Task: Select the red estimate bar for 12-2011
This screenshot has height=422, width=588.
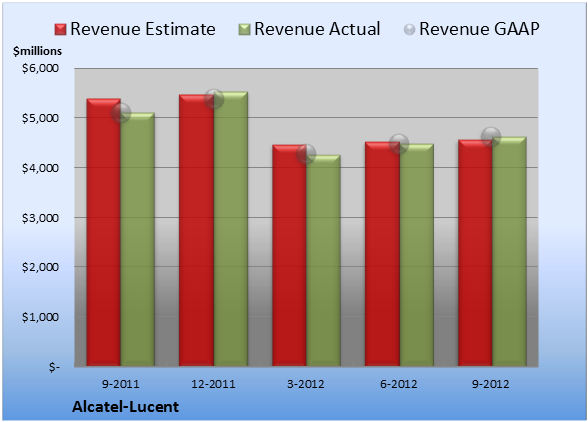Action: click(x=196, y=230)
